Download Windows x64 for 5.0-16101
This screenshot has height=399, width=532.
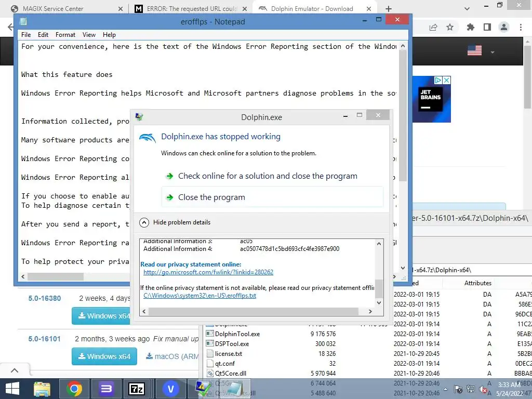(x=104, y=356)
